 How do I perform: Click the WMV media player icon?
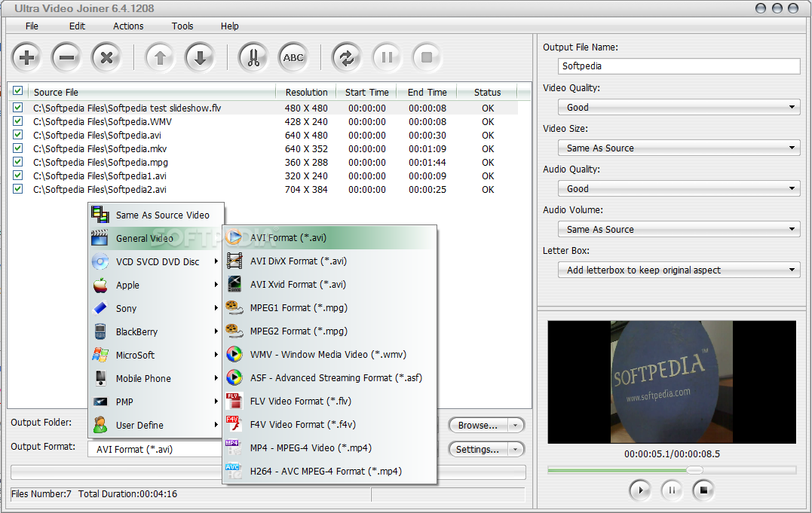click(x=234, y=354)
